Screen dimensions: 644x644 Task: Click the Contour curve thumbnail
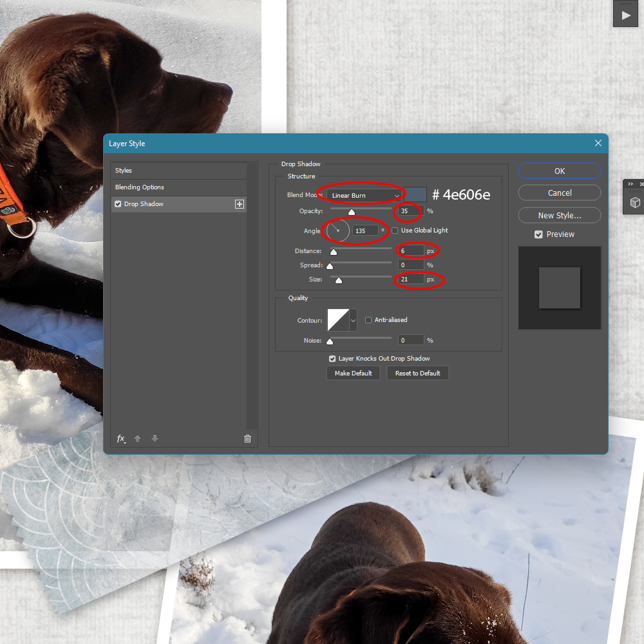point(338,320)
